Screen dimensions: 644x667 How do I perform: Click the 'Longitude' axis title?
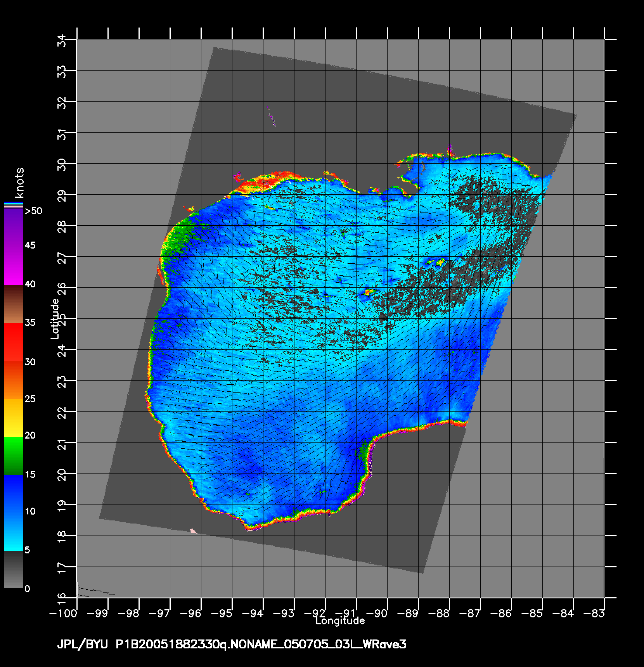[340, 621]
